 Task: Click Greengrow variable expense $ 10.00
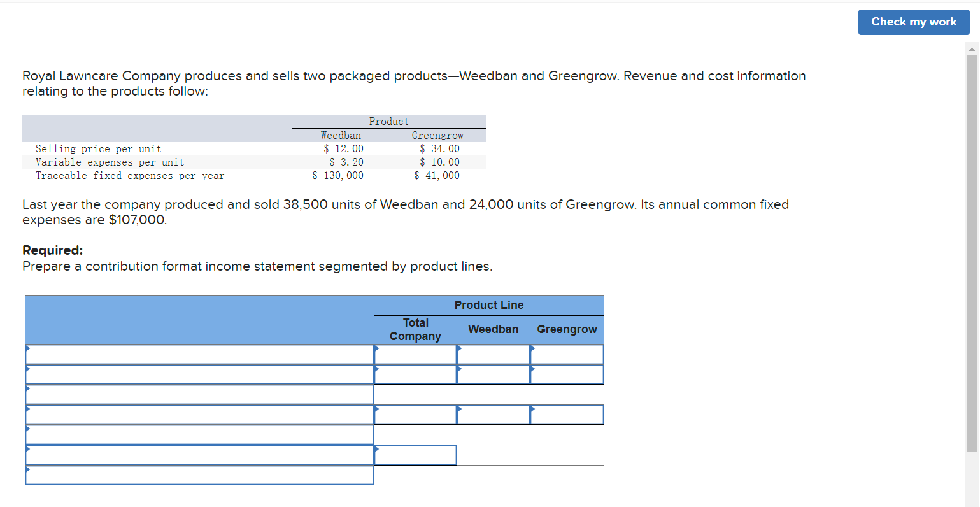439,162
